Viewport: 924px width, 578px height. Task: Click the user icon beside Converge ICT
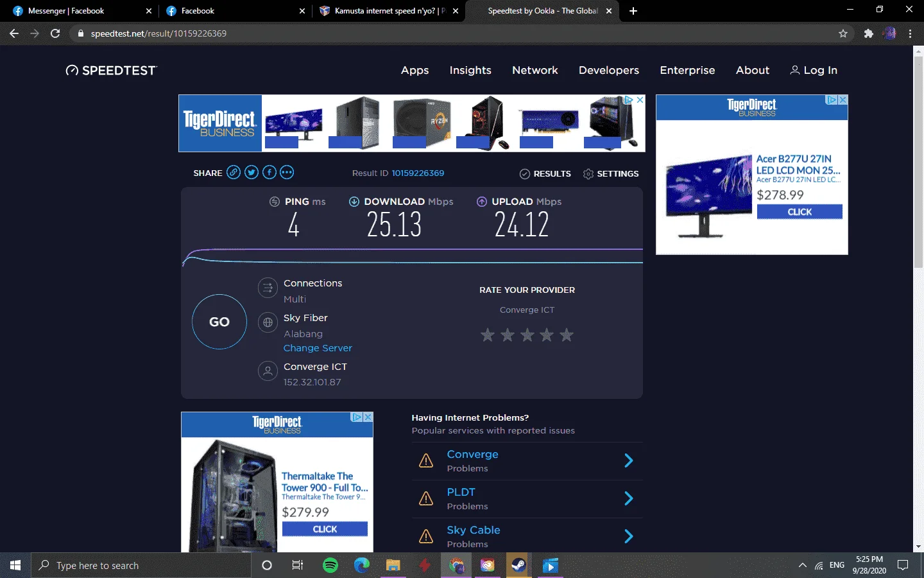(268, 371)
